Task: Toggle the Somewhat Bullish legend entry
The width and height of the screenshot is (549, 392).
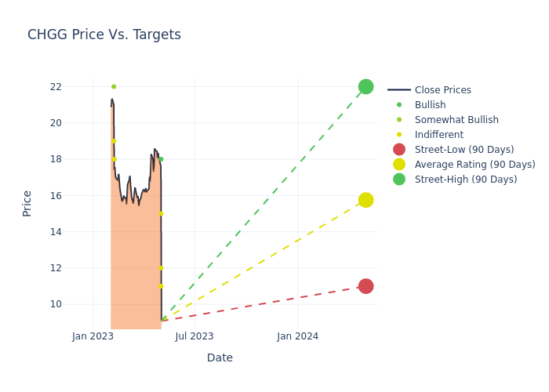Action: pyautogui.click(x=456, y=120)
